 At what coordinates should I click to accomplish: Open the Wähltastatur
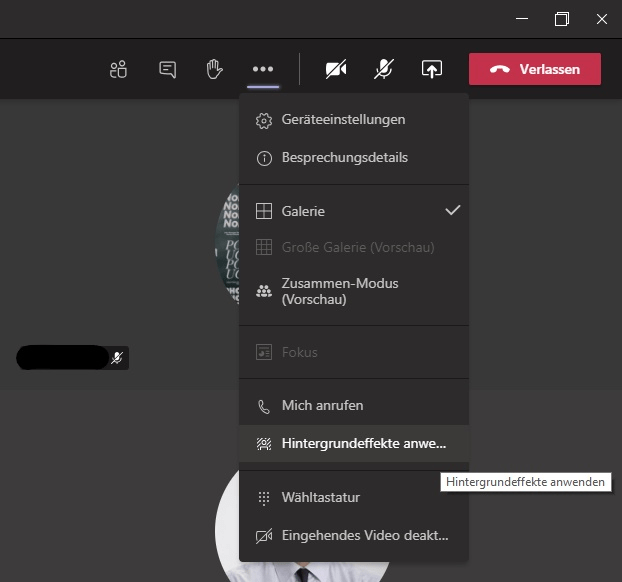[x=354, y=497]
